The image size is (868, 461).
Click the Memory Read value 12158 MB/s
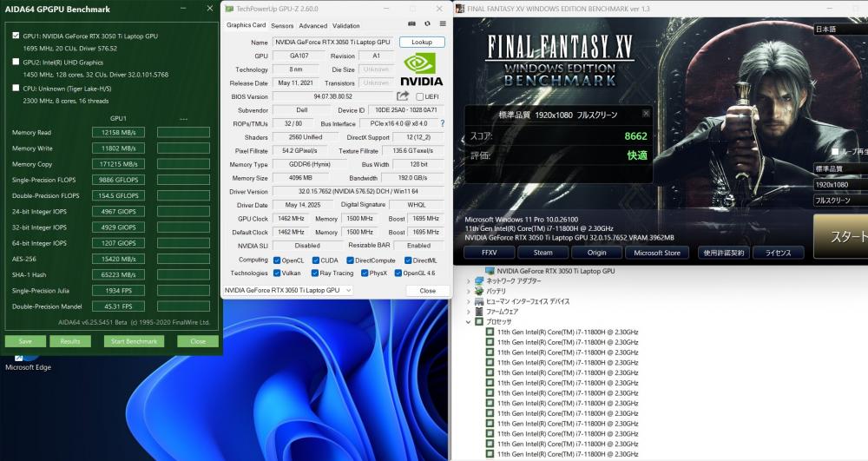point(118,132)
